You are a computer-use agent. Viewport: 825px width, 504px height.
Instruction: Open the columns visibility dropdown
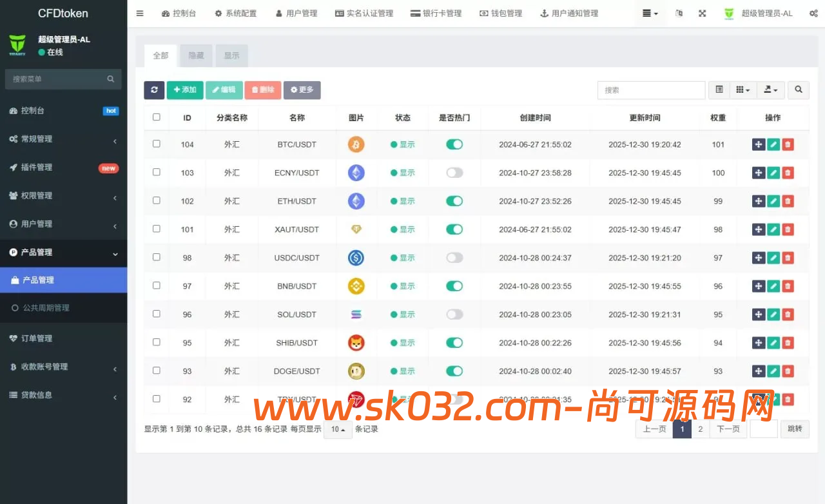pos(742,90)
